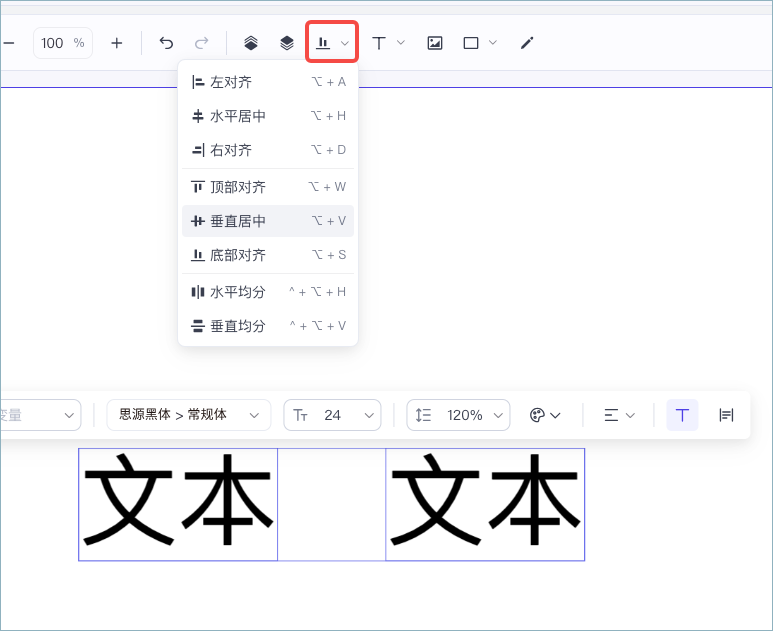The height and width of the screenshot is (631, 773).
Task: Choose 水平居中 menu entry
Action: [x=268, y=116]
